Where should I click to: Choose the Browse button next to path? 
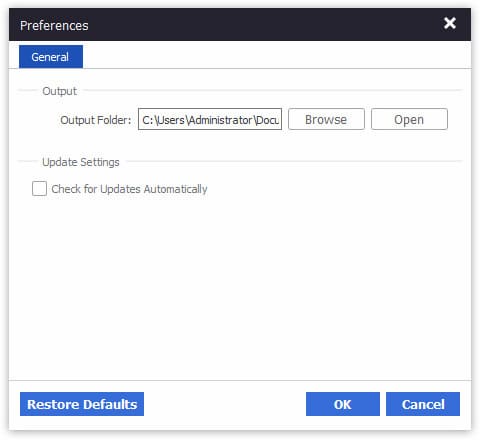coord(326,119)
